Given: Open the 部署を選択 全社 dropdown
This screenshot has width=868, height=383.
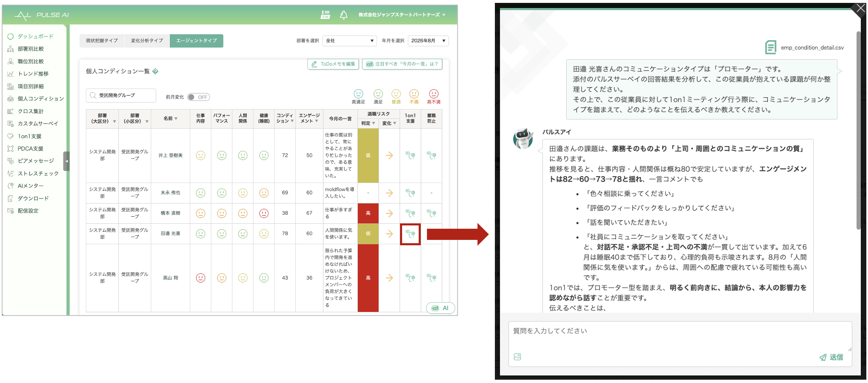Looking at the screenshot, I should (350, 41).
